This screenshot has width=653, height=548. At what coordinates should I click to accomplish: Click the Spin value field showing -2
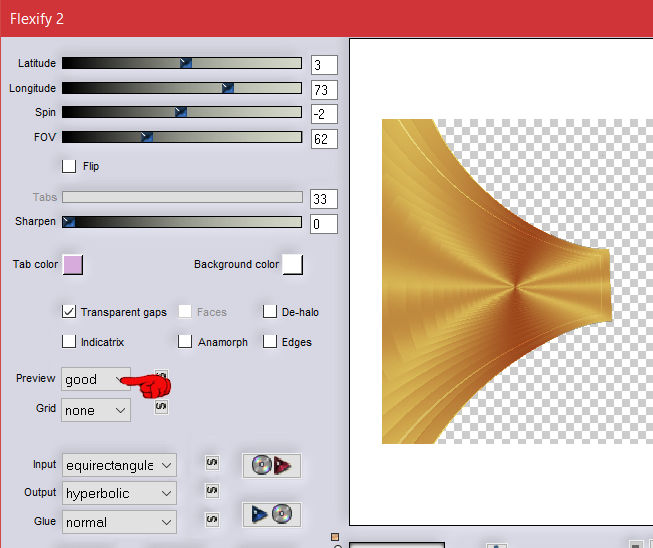point(324,114)
